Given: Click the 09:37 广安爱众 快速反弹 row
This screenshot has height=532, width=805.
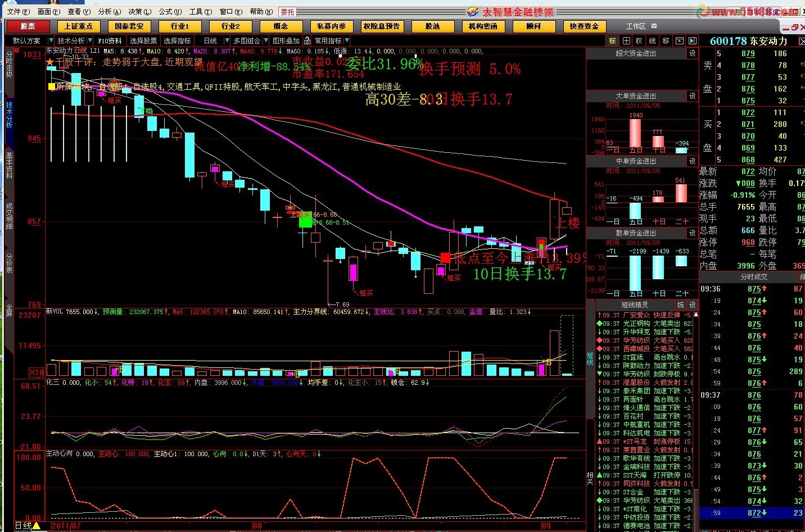Looking at the screenshot, I should point(644,315).
